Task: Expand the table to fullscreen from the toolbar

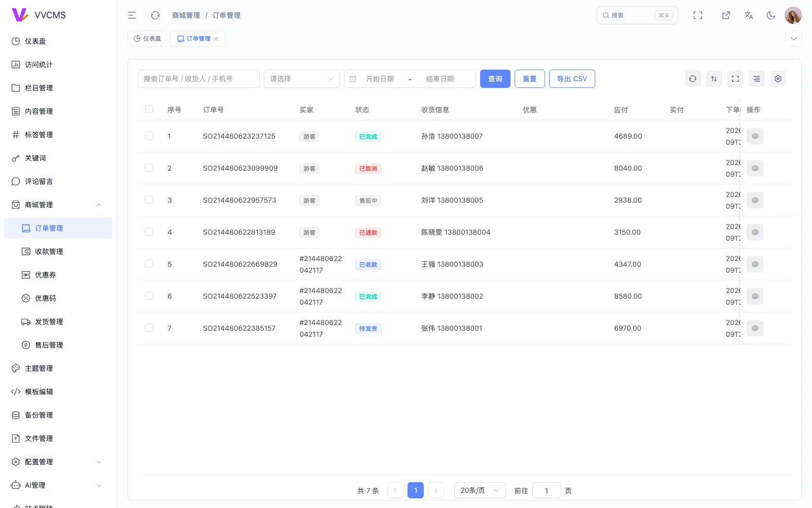Action: 735,79
